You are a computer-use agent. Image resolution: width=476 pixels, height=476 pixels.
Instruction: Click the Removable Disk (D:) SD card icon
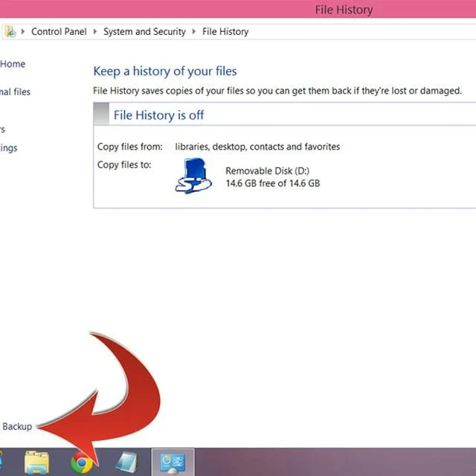point(193,176)
